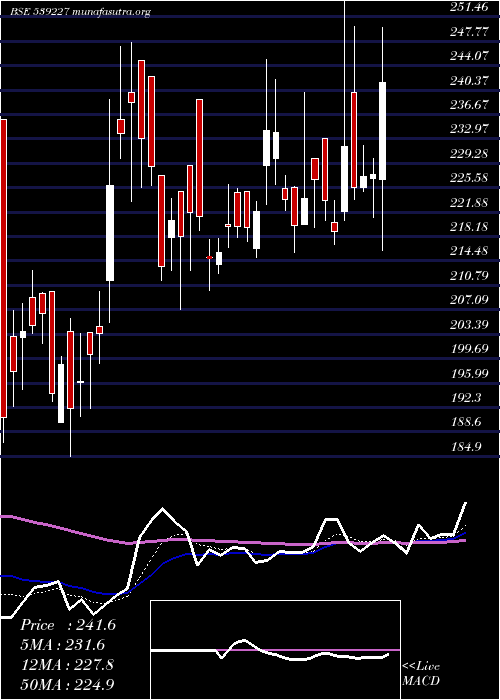The width and height of the screenshot is (500, 700).
Task: Click the BSE 539227 munafasutra.org header text
Action: [80, 12]
